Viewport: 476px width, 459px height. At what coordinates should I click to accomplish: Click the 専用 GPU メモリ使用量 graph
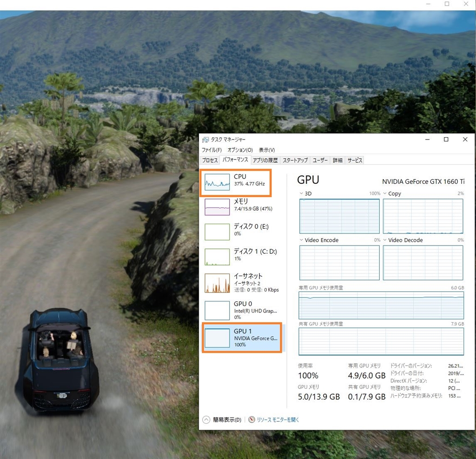381,305
